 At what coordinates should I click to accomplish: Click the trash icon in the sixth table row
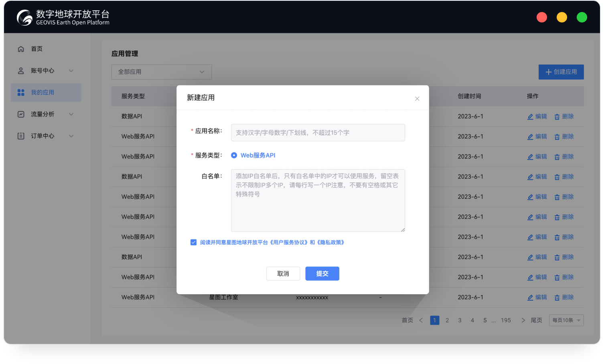tap(557, 217)
